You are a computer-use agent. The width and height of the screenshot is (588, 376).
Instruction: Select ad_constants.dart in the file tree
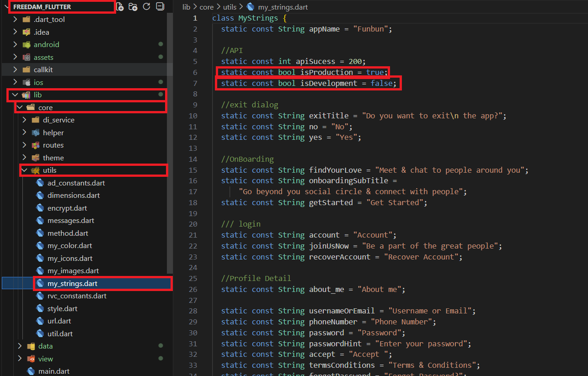pyautogui.click(x=76, y=183)
